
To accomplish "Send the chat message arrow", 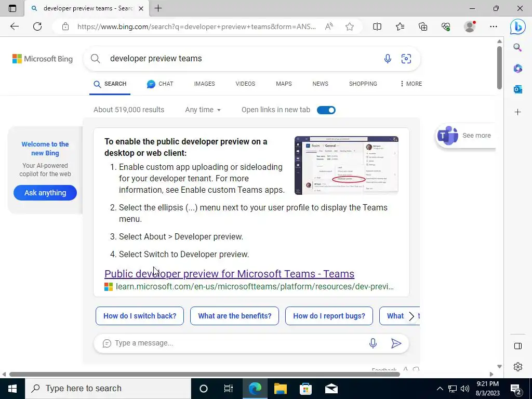I will point(396,343).
